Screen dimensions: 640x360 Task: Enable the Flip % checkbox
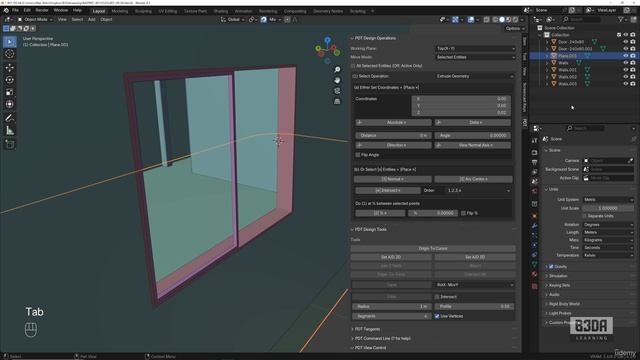click(x=463, y=213)
